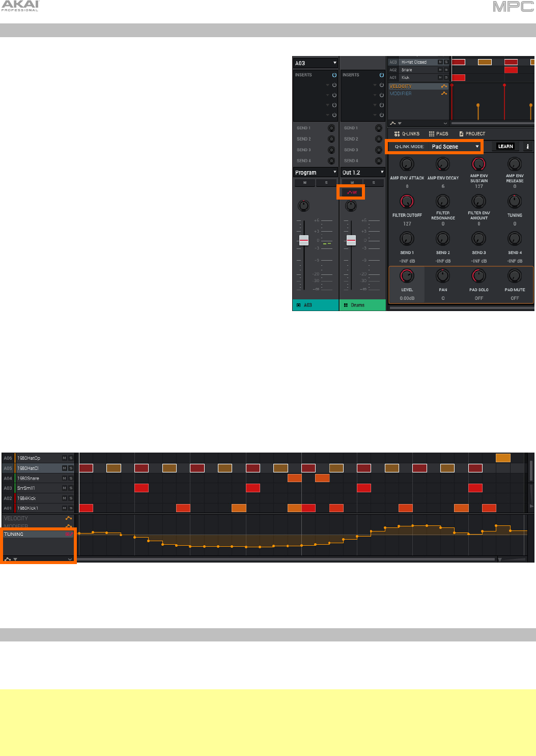Switch to the PROJECT tab
The height and width of the screenshot is (756, 536).
pyautogui.click(x=472, y=134)
